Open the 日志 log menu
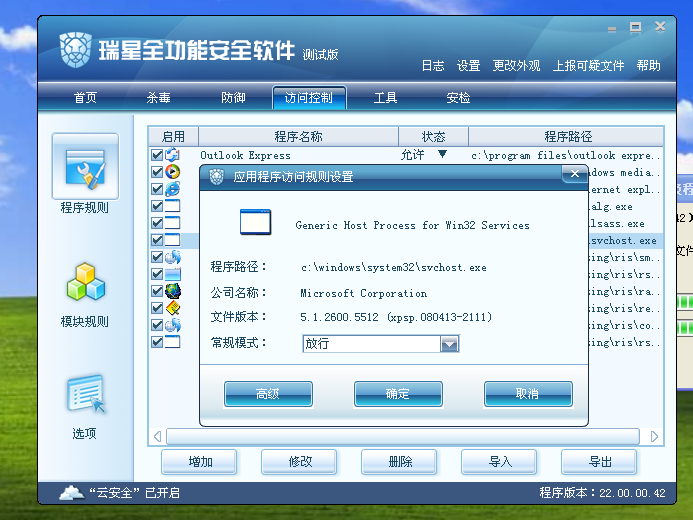Screen dimensions: 693x520 [433, 66]
